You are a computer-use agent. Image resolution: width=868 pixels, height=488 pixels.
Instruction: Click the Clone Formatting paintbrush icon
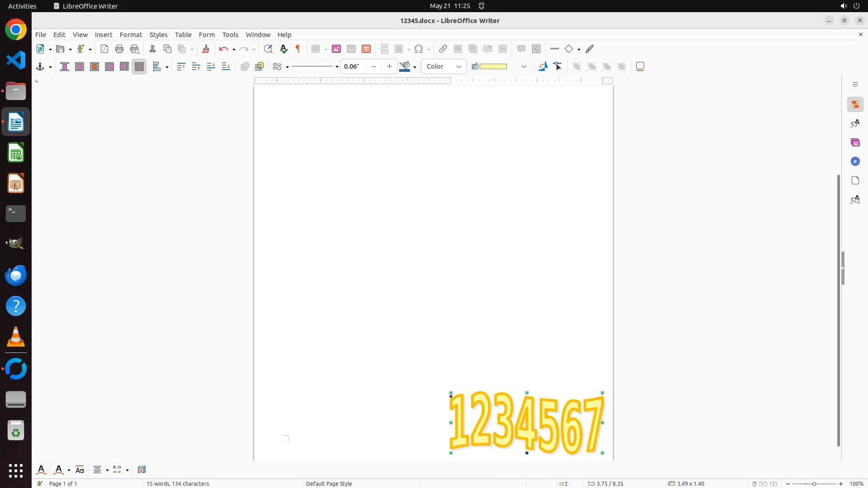click(206, 49)
